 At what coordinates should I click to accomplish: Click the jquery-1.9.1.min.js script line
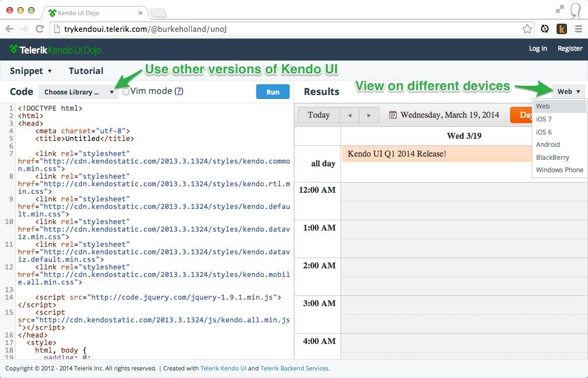(x=158, y=298)
